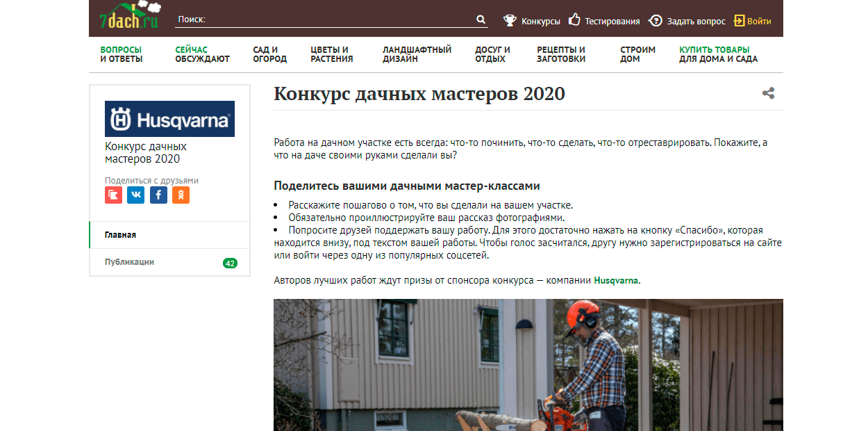Select the Главная sidebar tab
Image resolution: width=868 pixels, height=431 pixels.
click(121, 235)
